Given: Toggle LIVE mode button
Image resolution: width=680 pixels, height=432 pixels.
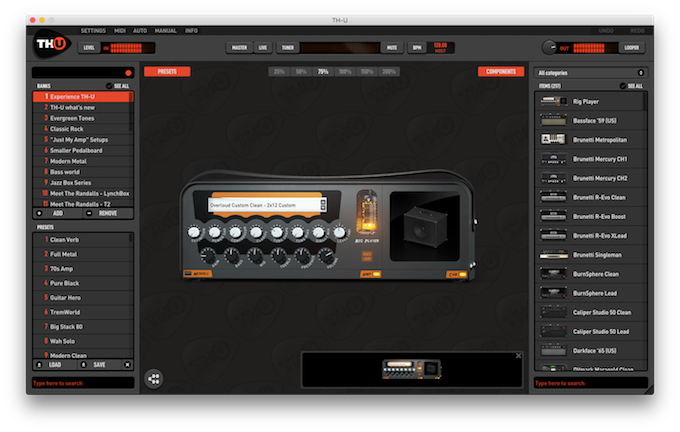Looking at the screenshot, I should [263, 48].
